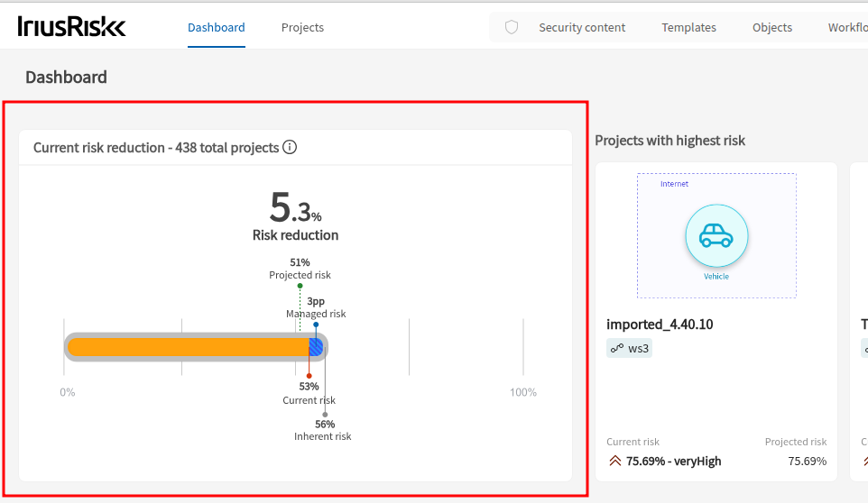
Task: Click the blue striped managed risk segment
Action: pos(316,347)
